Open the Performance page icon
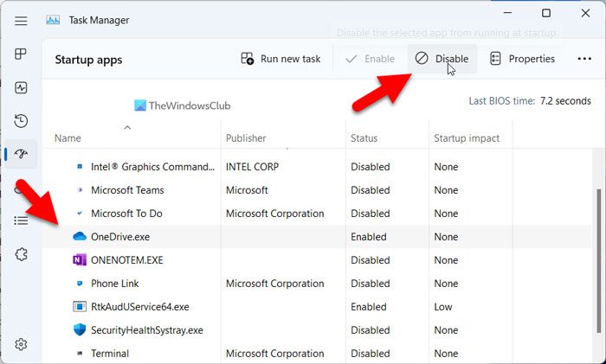Screen dimensions: 606x364 21,87
